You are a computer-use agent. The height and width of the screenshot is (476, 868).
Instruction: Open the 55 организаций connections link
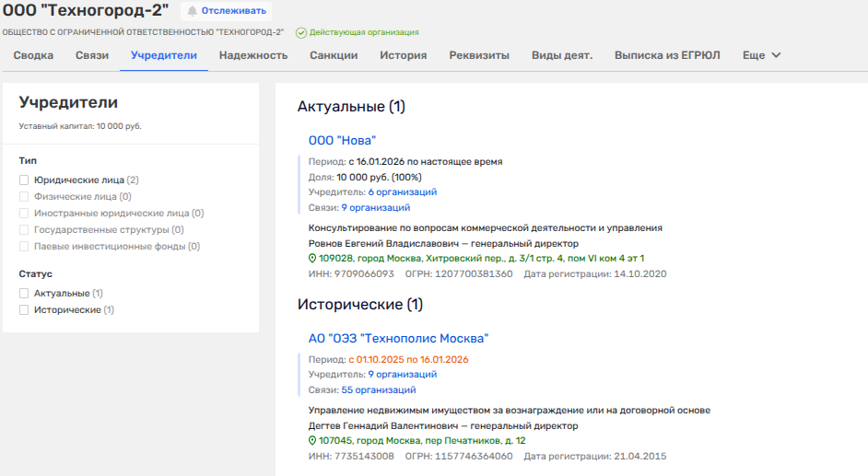click(x=378, y=390)
